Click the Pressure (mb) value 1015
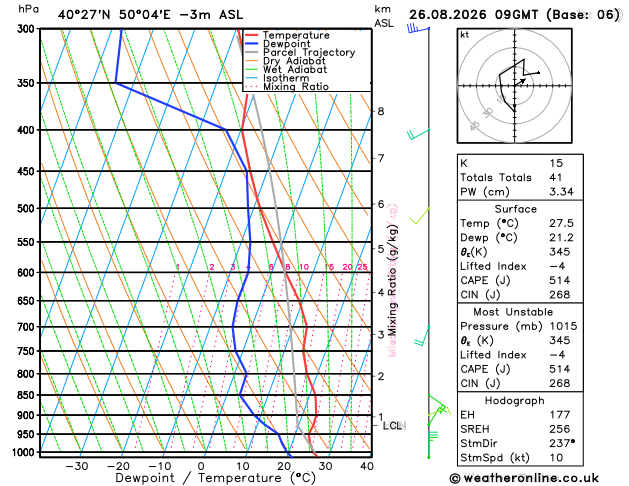The image size is (629, 486). [563, 326]
